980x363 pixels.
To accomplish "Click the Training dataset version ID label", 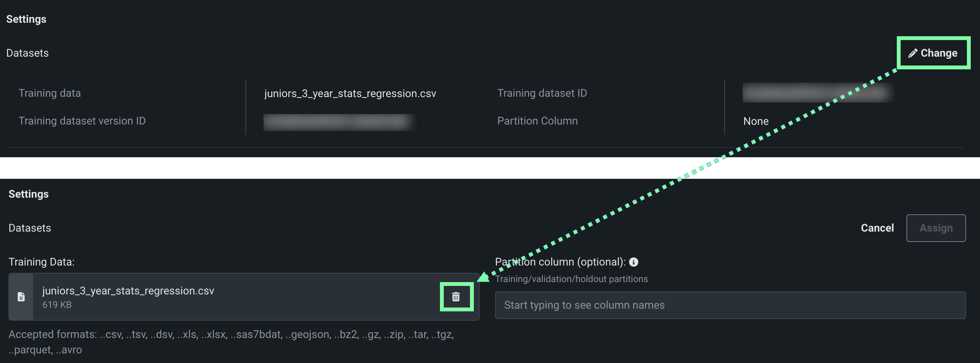I will [x=82, y=121].
